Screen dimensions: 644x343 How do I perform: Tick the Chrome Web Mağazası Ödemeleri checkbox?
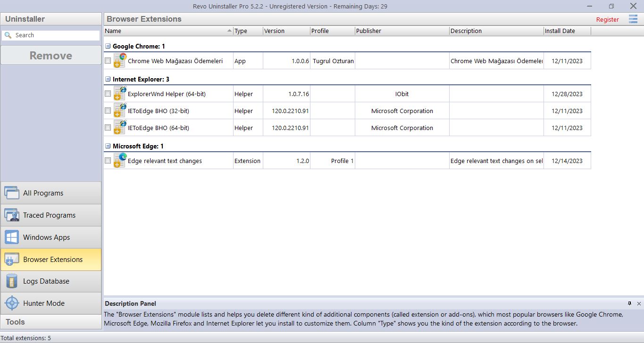click(x=108, y=61)
